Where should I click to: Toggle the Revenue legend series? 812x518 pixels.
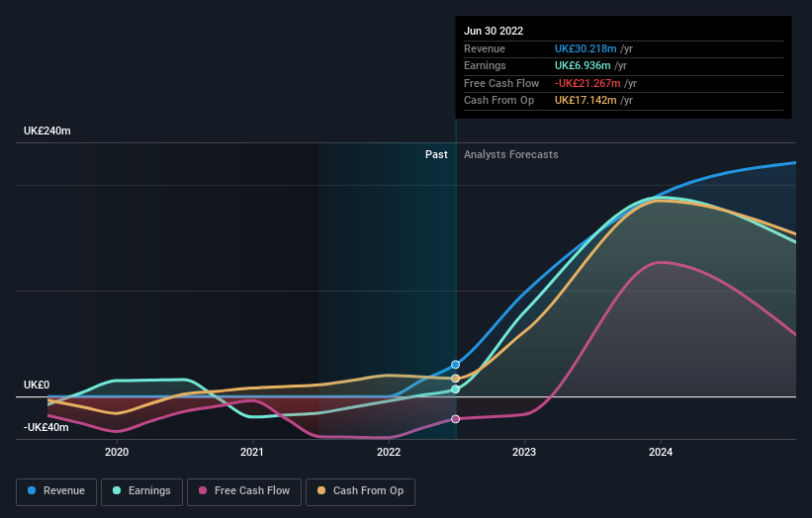(56, 491)
